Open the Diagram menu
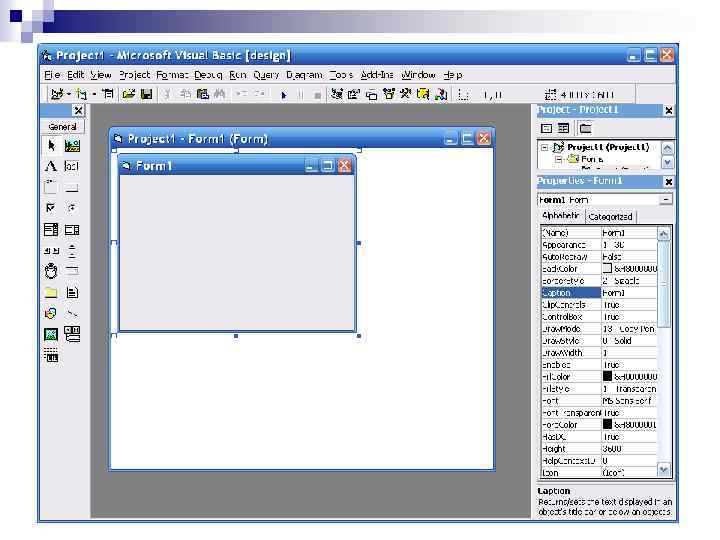 304,74
